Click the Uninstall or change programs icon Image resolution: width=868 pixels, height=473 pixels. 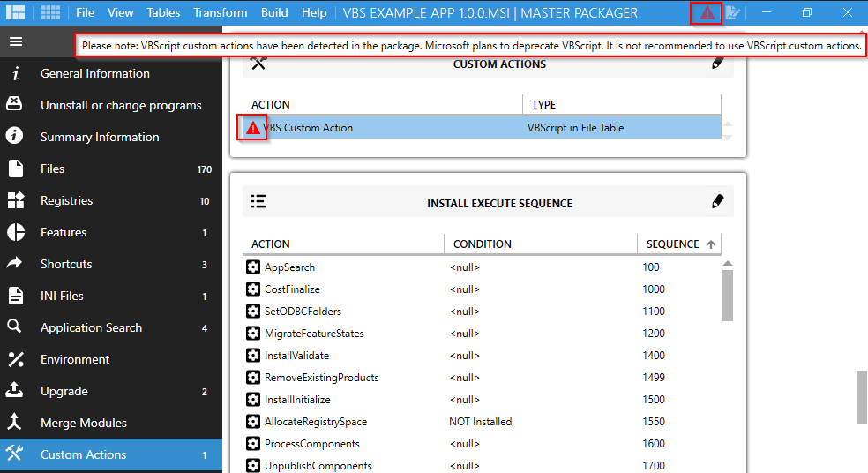pos(14,103)
